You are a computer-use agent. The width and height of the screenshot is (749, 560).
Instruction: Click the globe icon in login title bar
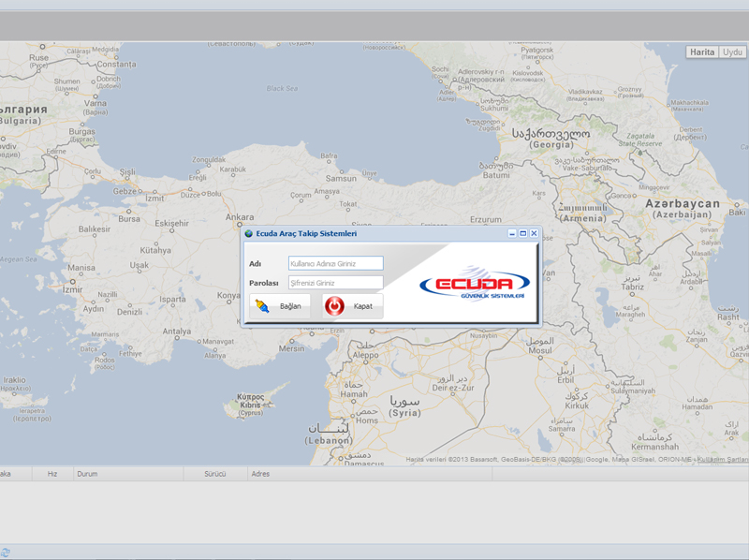pyautogui.click(x=248, y=234)
